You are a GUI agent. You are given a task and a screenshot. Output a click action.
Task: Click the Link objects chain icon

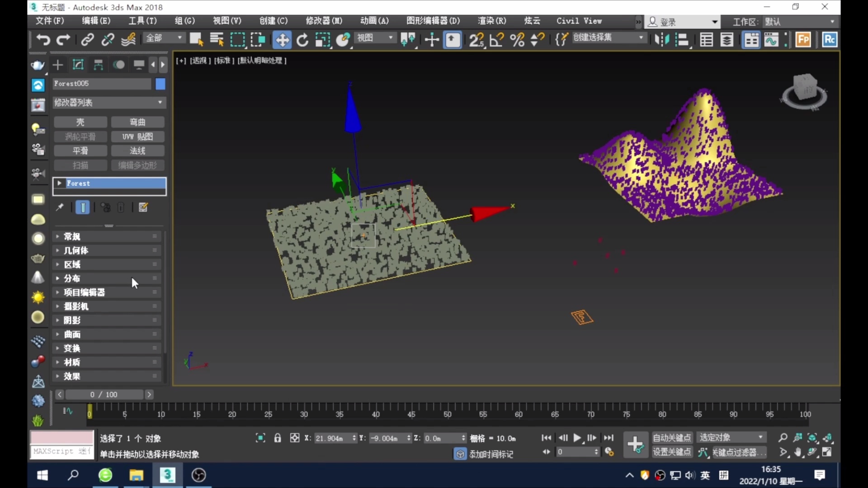click(87, 40)
